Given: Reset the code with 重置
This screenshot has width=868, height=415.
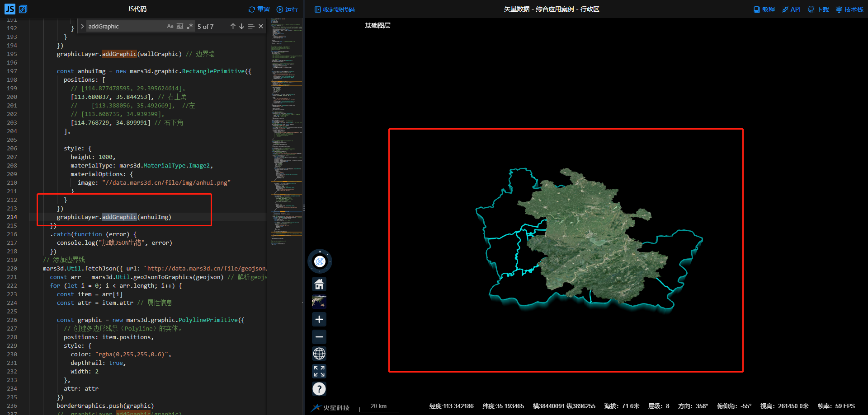Looking at the screenshot, I should [259, 9].
